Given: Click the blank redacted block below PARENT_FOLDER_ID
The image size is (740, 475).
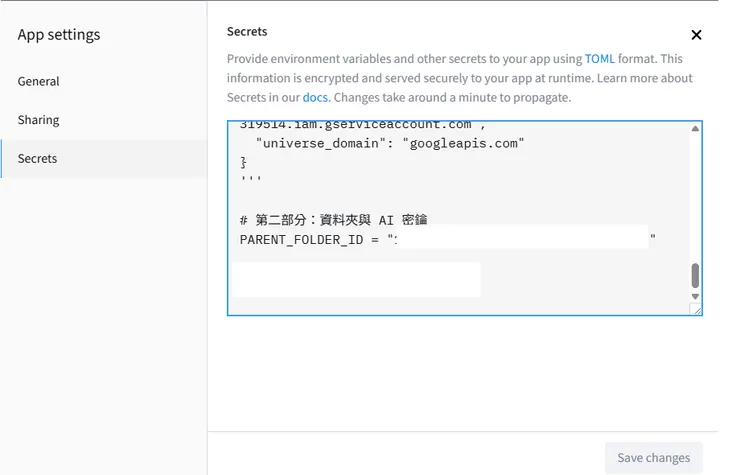Looking at the screenshot, I should click(355, 280).
